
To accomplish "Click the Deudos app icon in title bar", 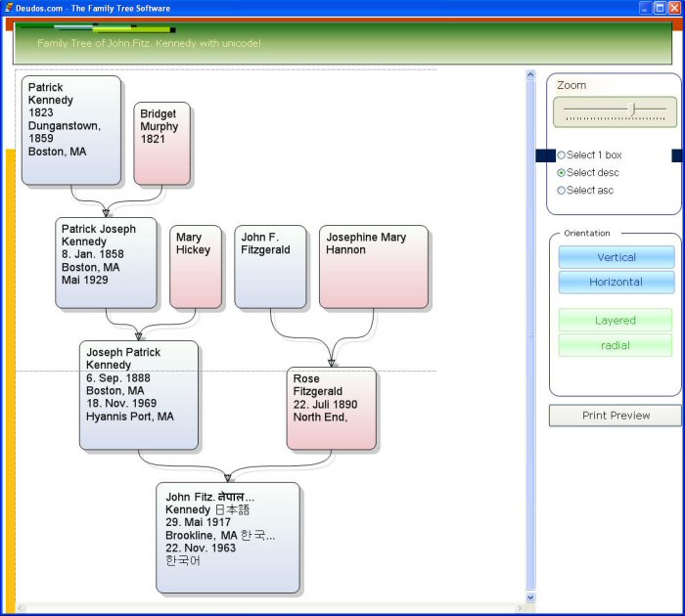I will 9,8.
